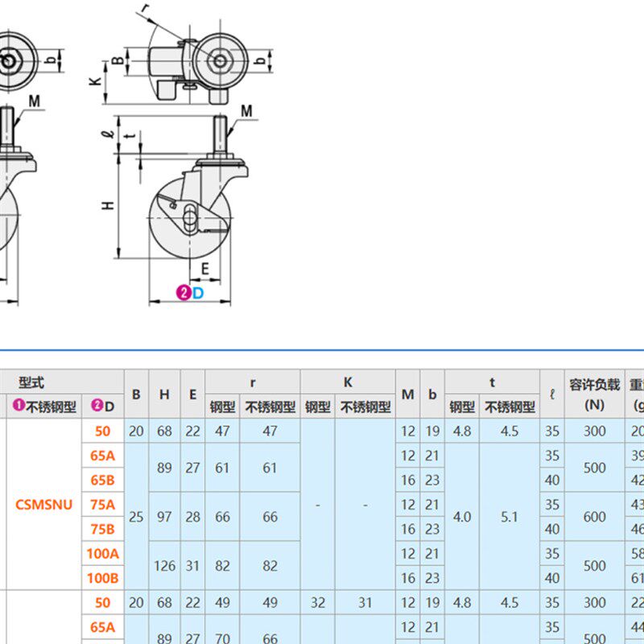Click the magenta ❷ marker beside D in drawing

point(184,293)
